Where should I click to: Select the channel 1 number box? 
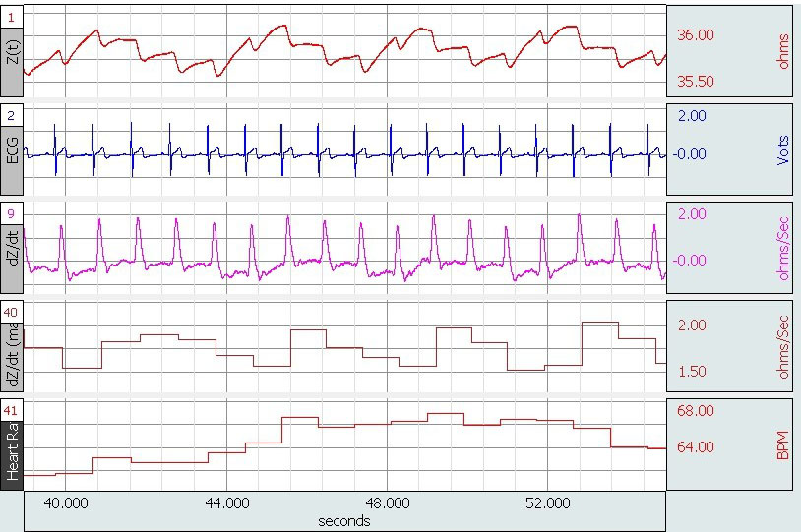[11, 18]
